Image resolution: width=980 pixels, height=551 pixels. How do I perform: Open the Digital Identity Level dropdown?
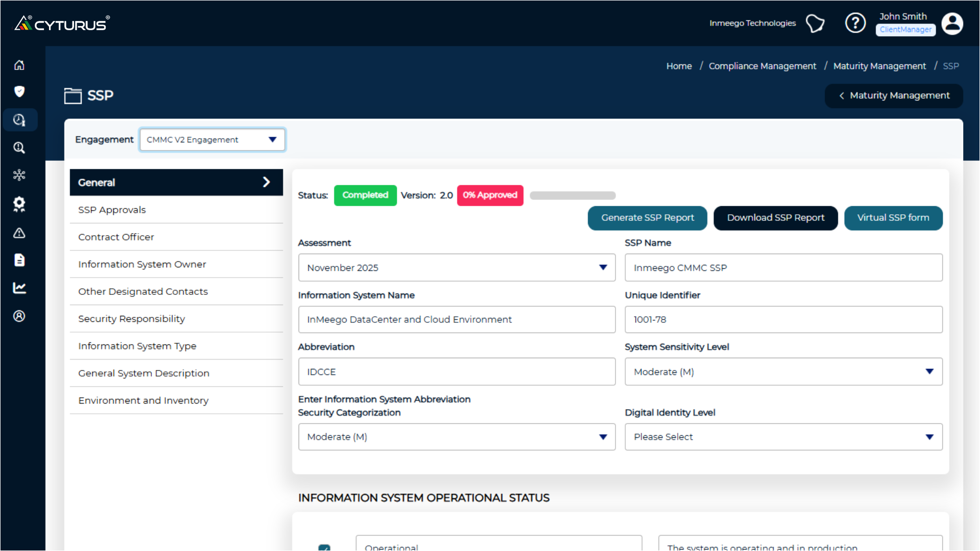(x=783, y=437)
